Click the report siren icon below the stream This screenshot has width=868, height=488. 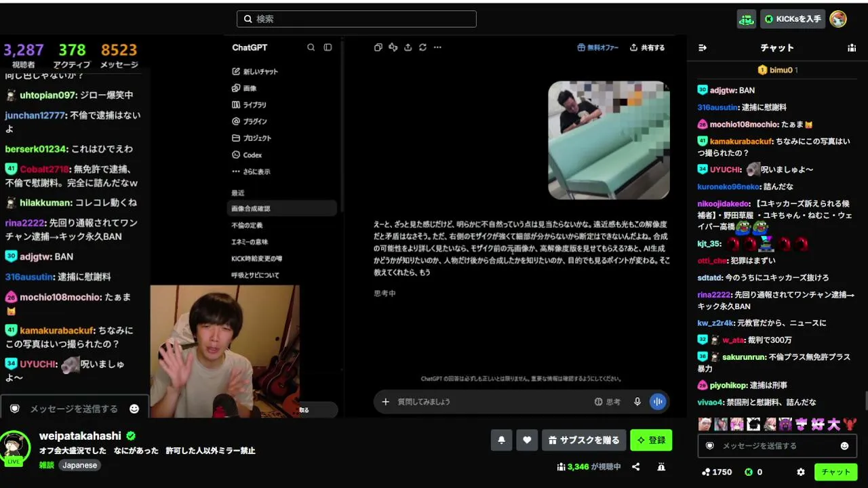[x=661, y=467]
